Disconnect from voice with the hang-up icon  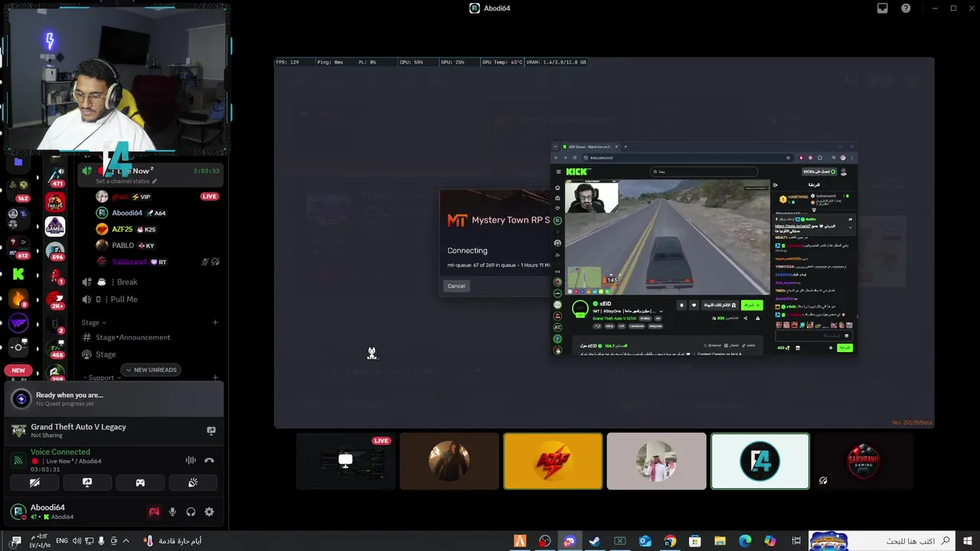[x=209, y=460]
